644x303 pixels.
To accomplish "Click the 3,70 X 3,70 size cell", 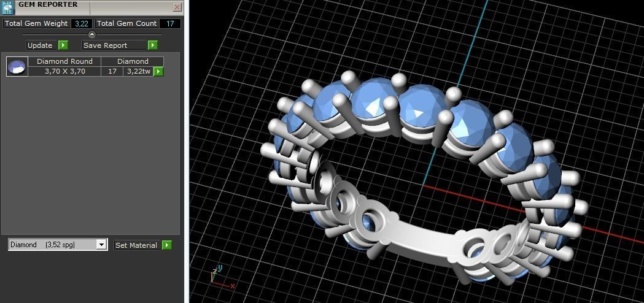I will [64, 71].
